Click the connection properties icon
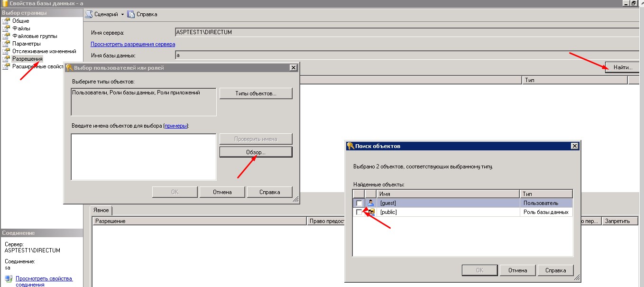644x287 pixels. [x=9, y=279]
